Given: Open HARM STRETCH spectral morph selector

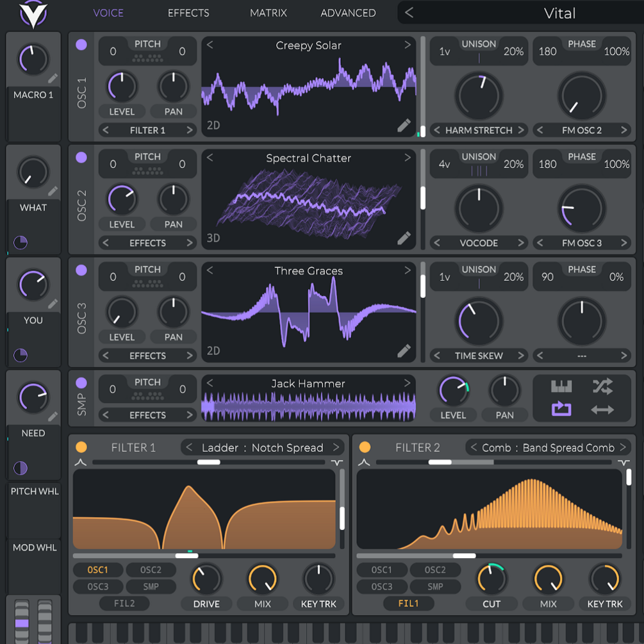Looking at the screenshot, I should pos(479,130).
